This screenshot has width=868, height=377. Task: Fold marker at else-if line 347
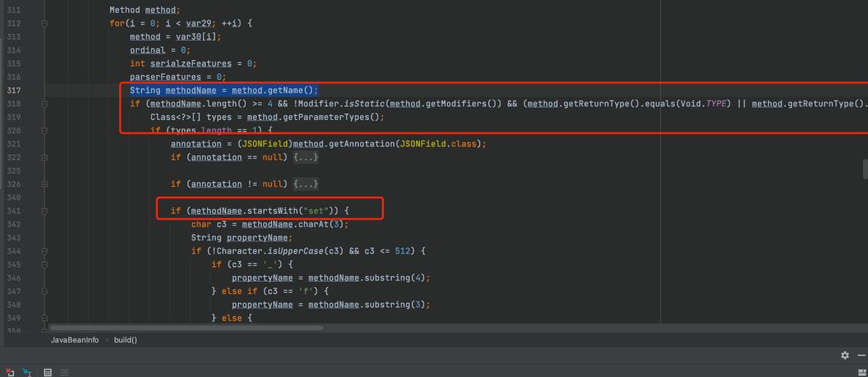pyautogui.click(x=44, y=291)
